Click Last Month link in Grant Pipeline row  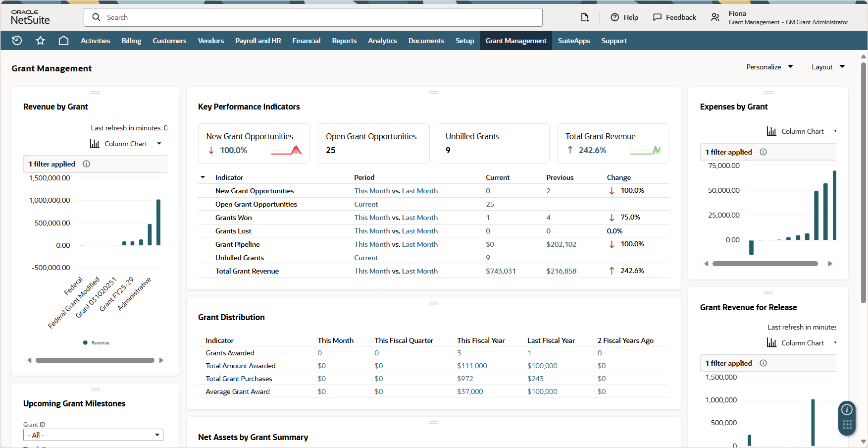(x=419, y=244)
